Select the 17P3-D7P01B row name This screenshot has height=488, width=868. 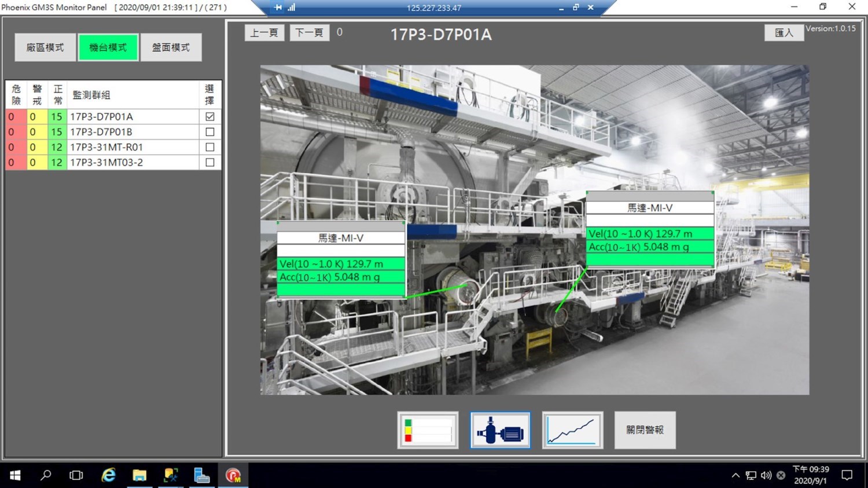point(101,132)
